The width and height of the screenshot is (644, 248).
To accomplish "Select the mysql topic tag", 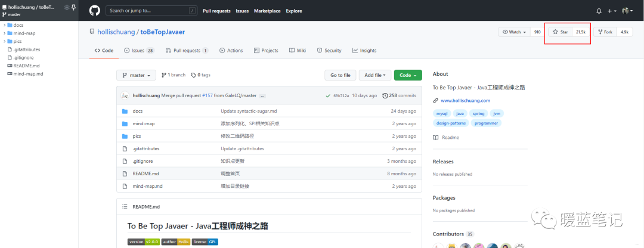I will pos(441,114).
